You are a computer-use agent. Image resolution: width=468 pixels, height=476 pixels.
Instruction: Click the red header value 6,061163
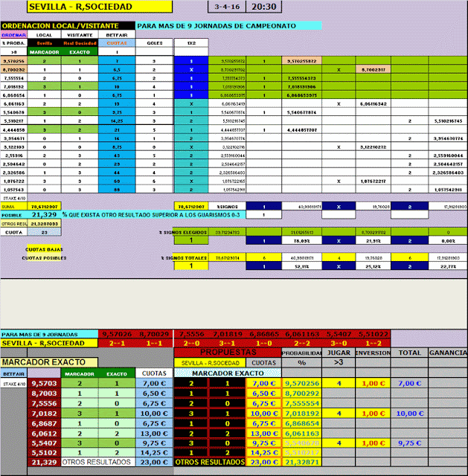(x=301, y=334)
